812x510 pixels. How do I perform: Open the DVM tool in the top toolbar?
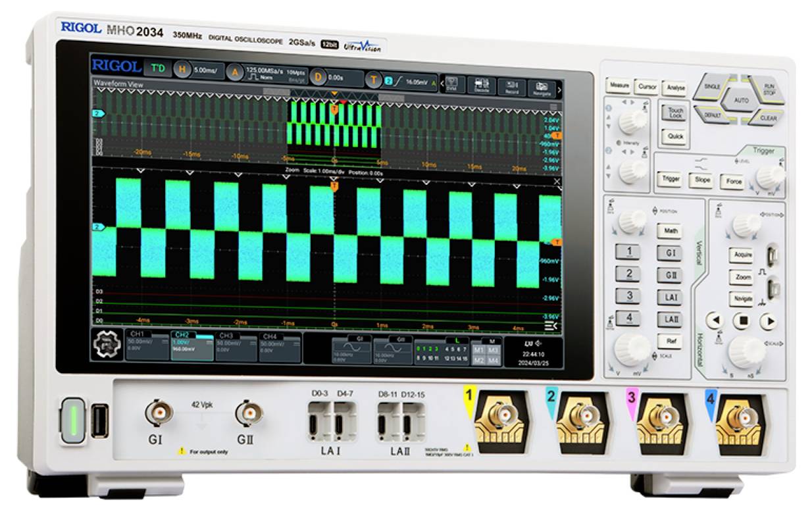pyautogui.click(x=453, y=83)
